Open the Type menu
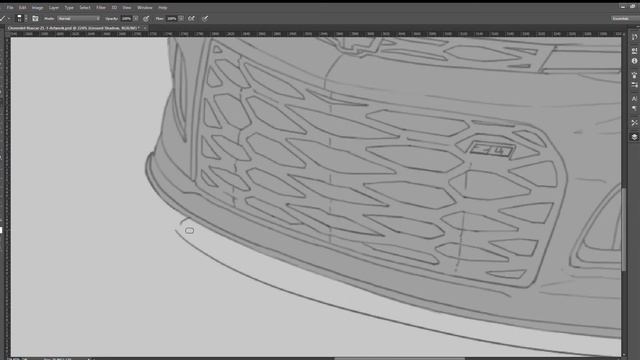 coord(69,7)
